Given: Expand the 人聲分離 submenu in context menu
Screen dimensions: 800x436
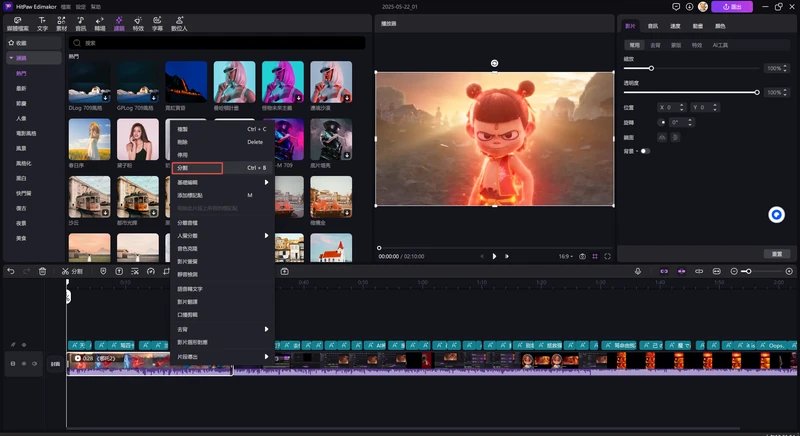Looking at the screenshot, I should pos(223,236).
